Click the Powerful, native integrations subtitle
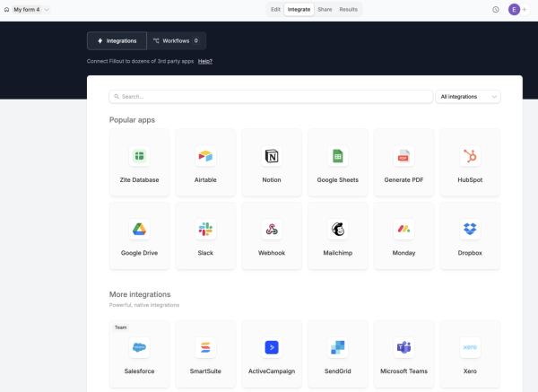Screen dimensions: 538x392 click(144, 305)
